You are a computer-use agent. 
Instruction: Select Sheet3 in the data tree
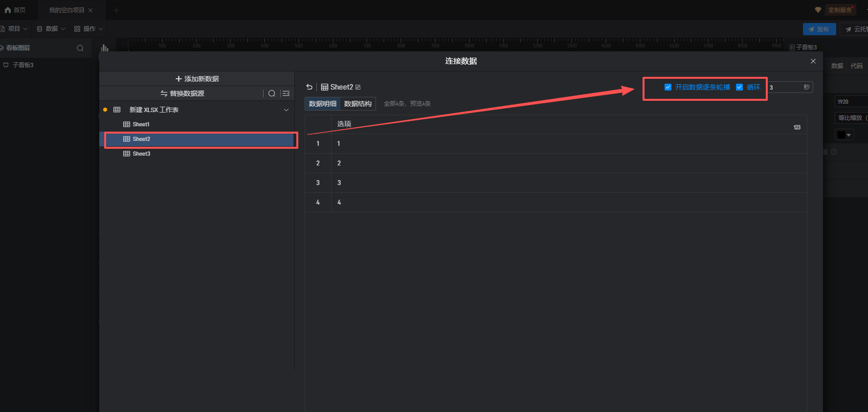[141, 154]
